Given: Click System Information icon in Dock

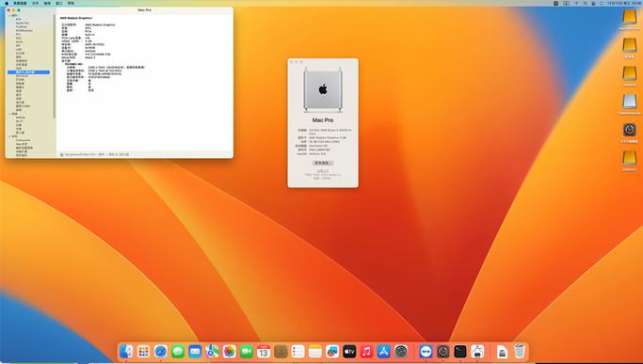Looking at the screenshot, I should [477, 351].
